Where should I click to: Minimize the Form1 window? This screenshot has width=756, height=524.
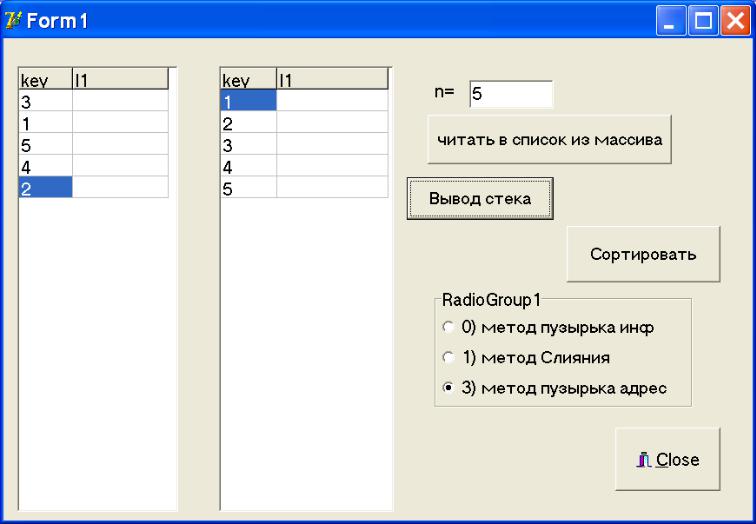pos(671,21)
